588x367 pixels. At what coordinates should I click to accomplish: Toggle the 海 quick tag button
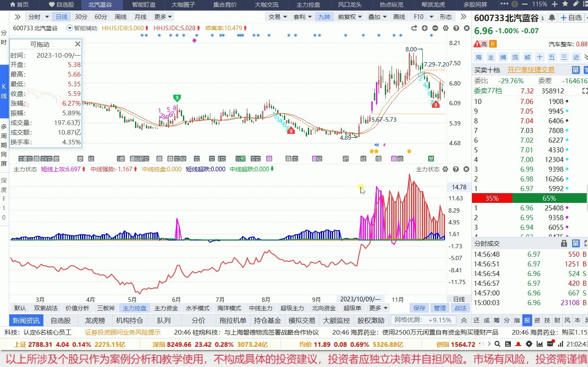(x=479, y=57)
